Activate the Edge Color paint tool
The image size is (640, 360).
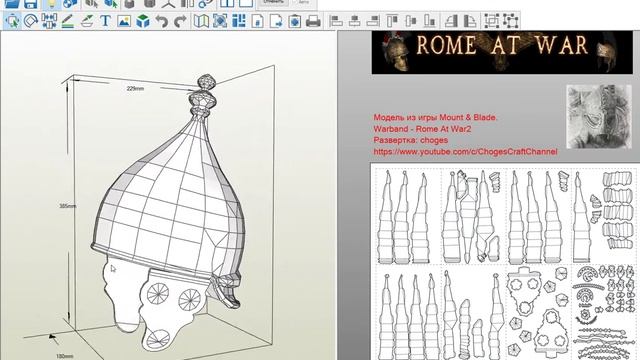[87, 21]
